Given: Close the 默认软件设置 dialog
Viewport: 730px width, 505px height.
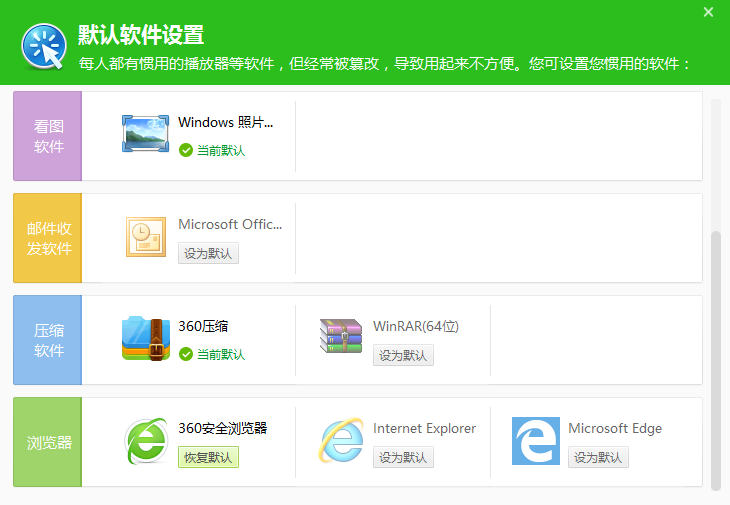Looking at the screenshot, I should point(708,12).
